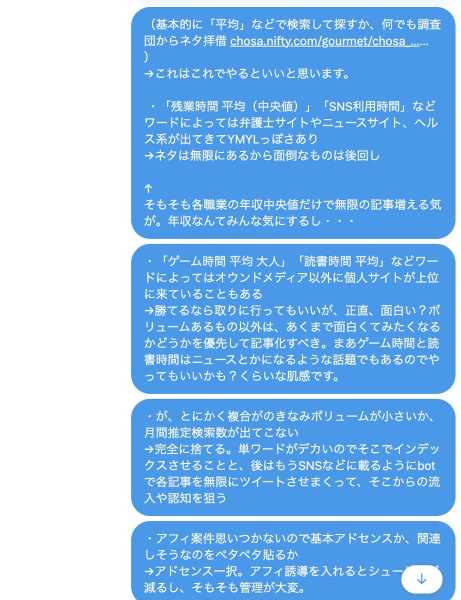Click the line 月間推定検索数が出てこない
Image resolution: width=461 pixels, height=600 pixels.
[222, 432]
